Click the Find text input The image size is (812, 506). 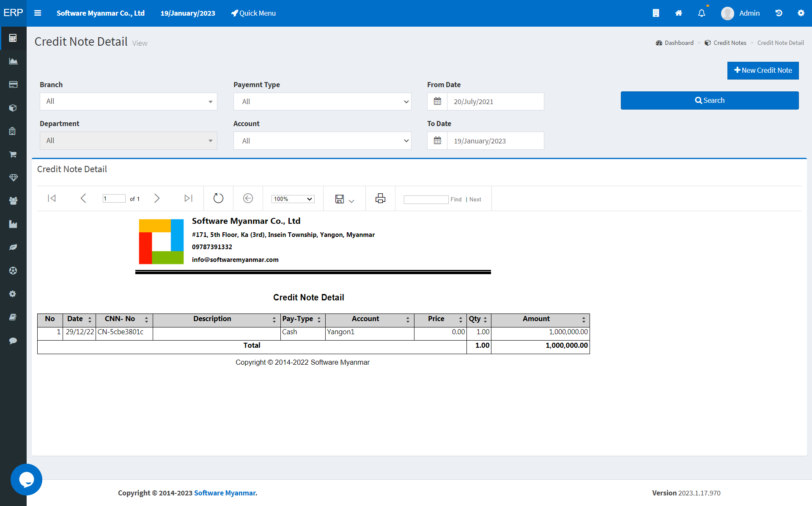click(x=426, y=199)
